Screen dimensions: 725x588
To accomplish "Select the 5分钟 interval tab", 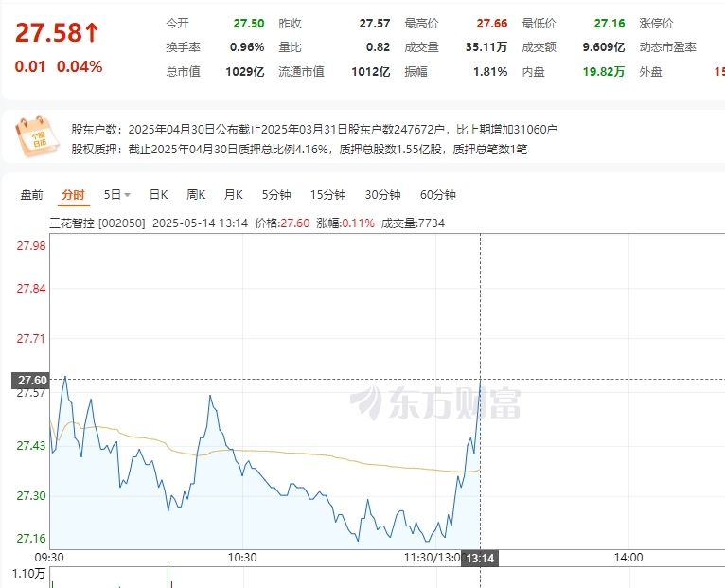I will click(276, 195).
